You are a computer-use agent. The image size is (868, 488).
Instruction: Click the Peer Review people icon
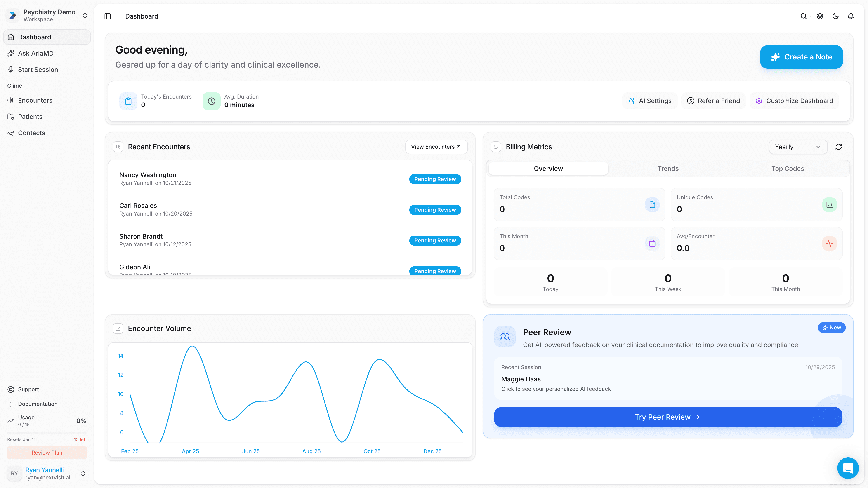[505, 336]
